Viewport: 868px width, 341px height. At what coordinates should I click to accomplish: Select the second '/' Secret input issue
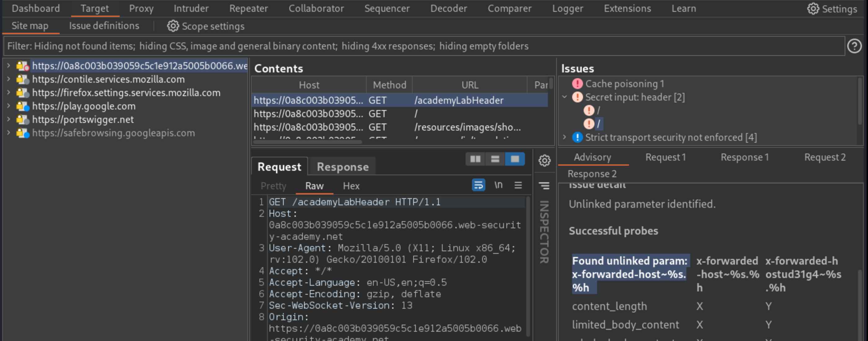tap(598, 124)
